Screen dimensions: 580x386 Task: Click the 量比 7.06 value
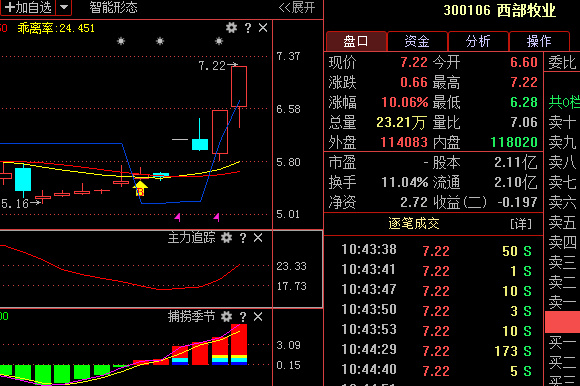pos(524,122)
